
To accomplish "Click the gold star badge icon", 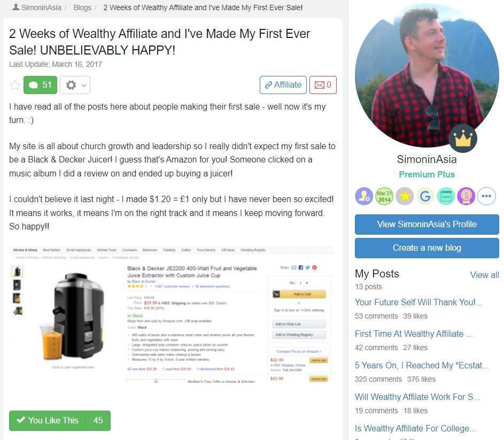I will tap(405, 196).
